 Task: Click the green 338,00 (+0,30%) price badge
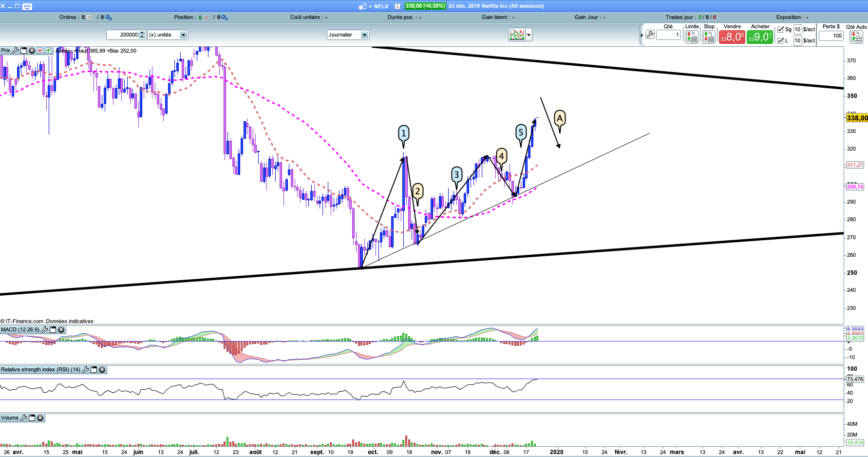(x=425, y=6)
